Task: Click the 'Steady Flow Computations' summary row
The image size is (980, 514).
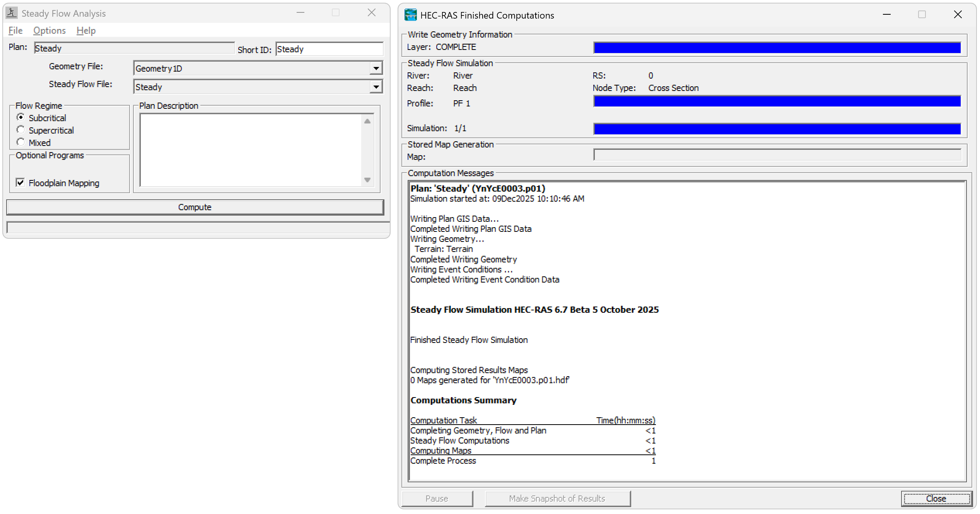Action: click(533, 440)
